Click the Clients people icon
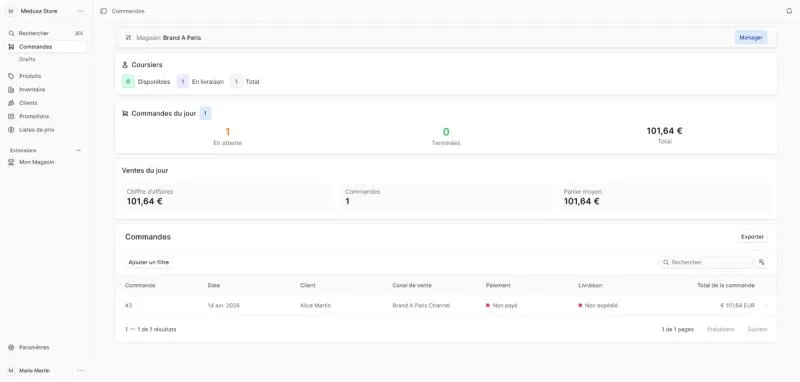800x382 pixels. (11, 103)
